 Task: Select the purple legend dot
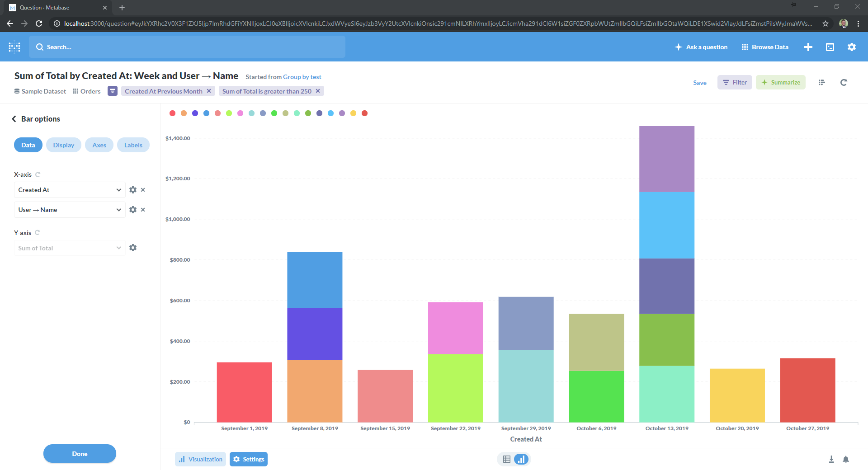click(342, 113)
